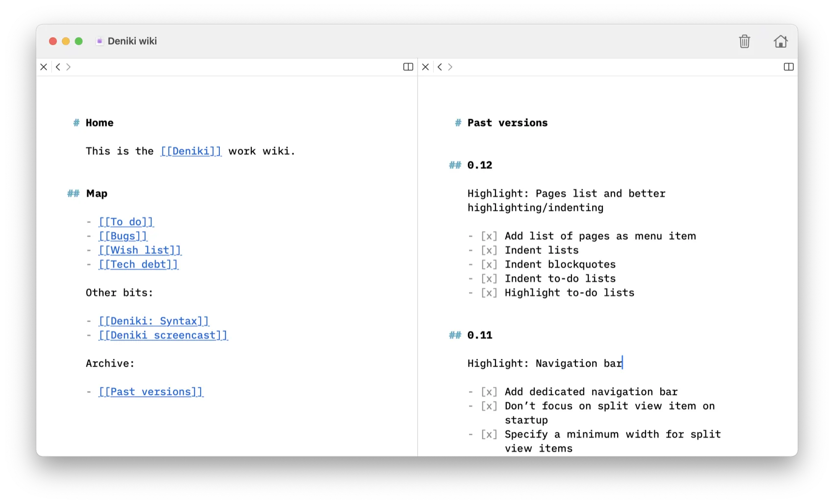Toggle the 'Don't focus on split view' checkbox

pos(489,406)
